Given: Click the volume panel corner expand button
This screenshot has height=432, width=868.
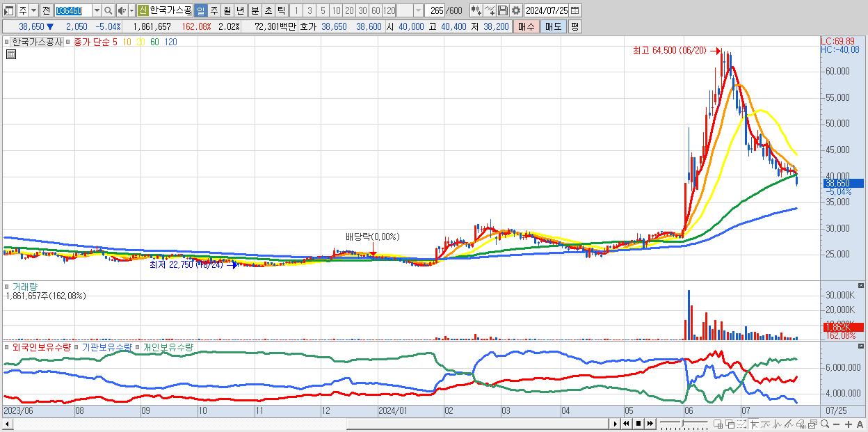Looking at the screenshot, I should click(861, 286).
